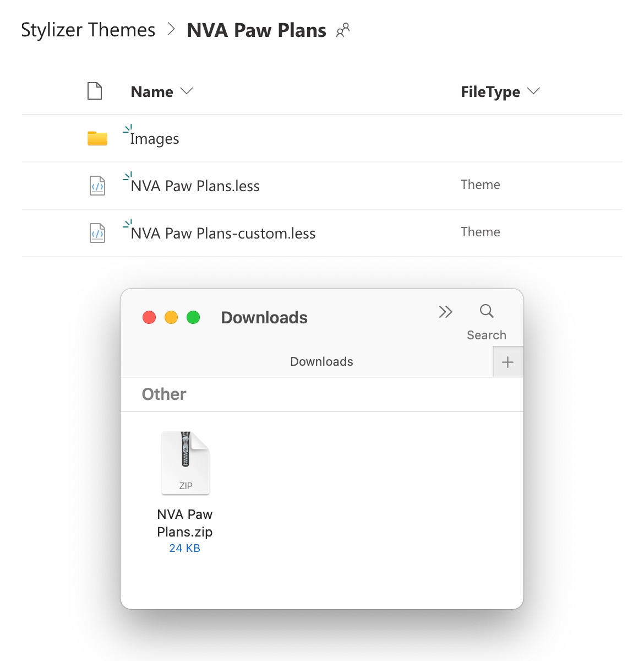Add a new Finder tab with the plus button
Viewport: 644px width, 661px height.
pos(507,362)
